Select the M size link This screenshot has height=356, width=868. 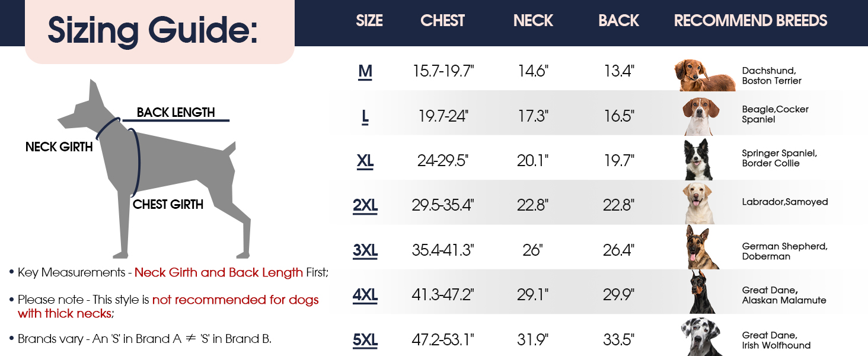pos(365,72)
